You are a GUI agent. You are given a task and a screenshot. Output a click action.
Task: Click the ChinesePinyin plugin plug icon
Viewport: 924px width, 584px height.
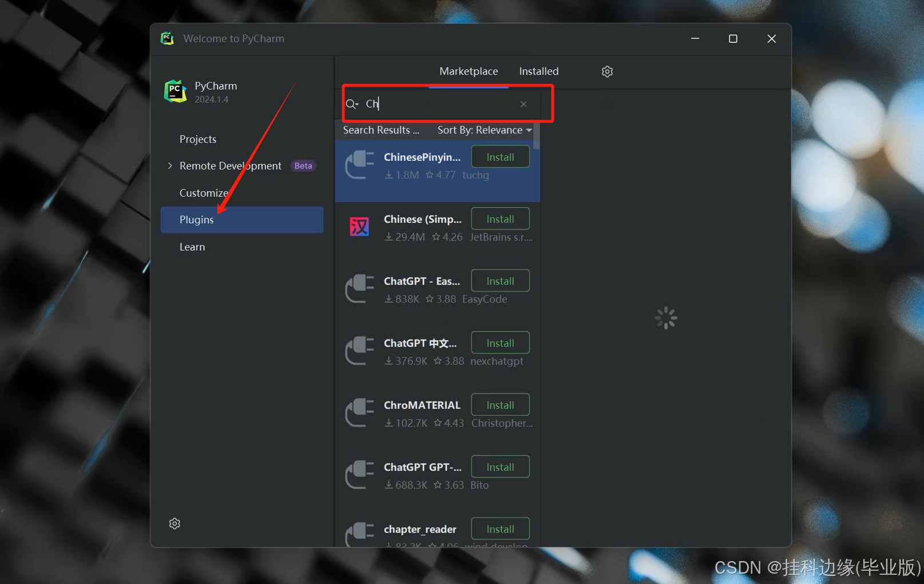click(359, 165)
